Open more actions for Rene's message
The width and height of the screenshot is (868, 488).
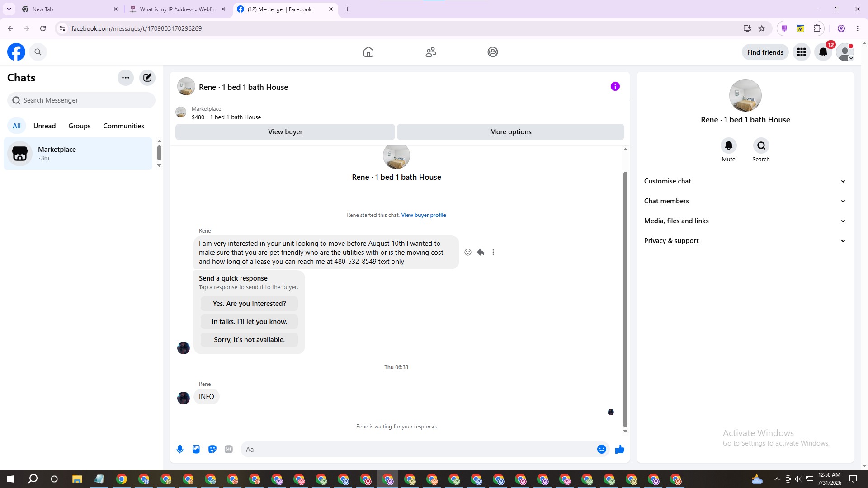click(x=493, y=252)
